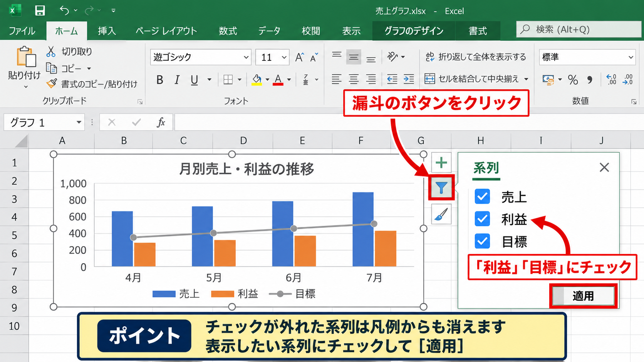Switch to the データ tab

(269, 31)
